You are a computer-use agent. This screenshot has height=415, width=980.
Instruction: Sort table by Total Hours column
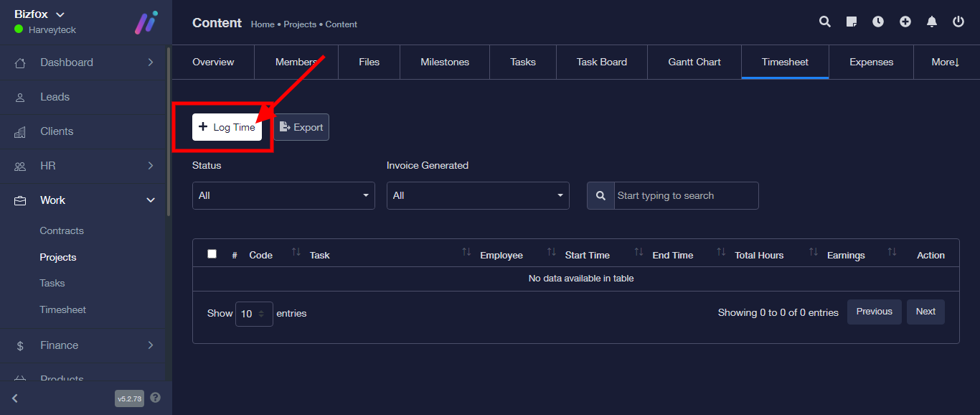[x=759, y=255]
